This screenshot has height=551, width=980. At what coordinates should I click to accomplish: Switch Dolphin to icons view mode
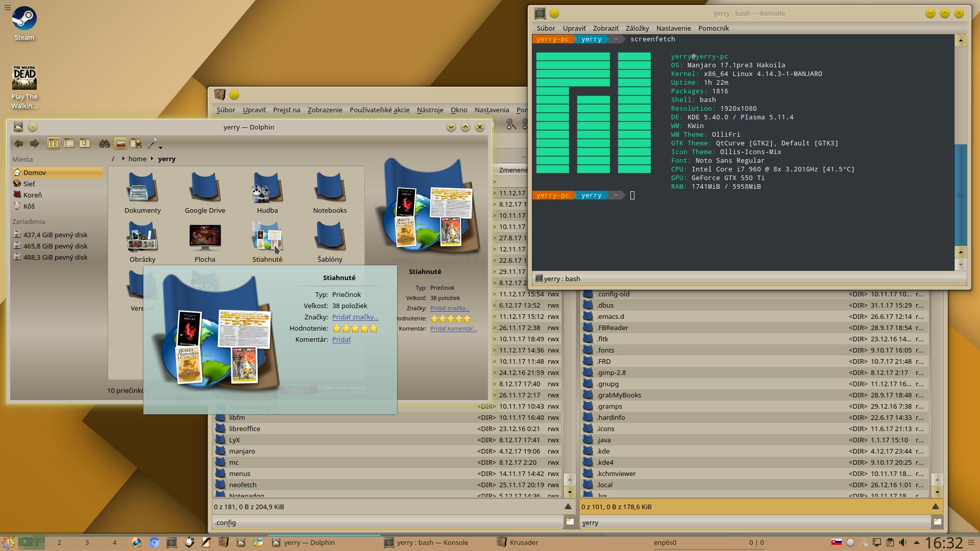[53, 143]
